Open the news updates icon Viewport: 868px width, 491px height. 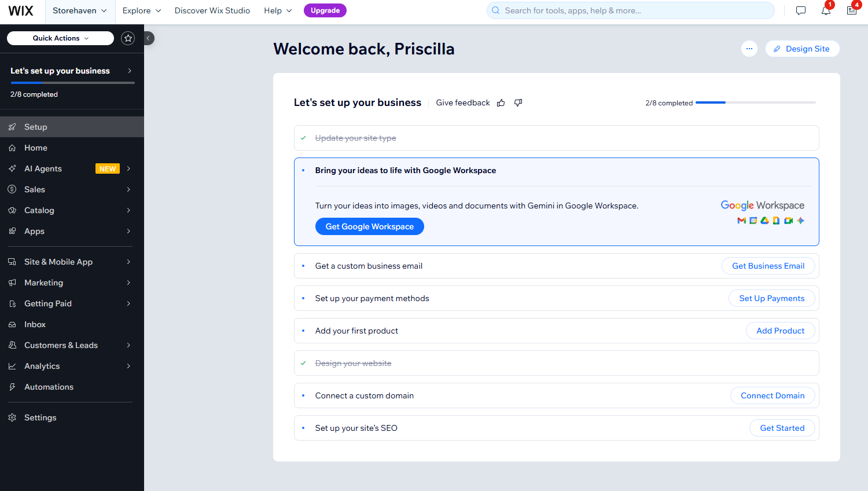[851, 10]
